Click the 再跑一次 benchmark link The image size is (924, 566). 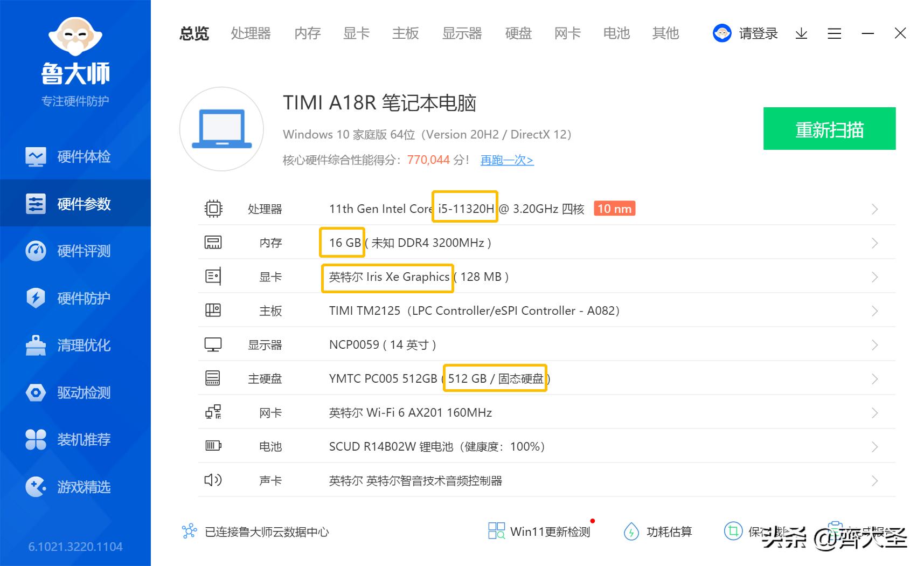click(505, 160)
